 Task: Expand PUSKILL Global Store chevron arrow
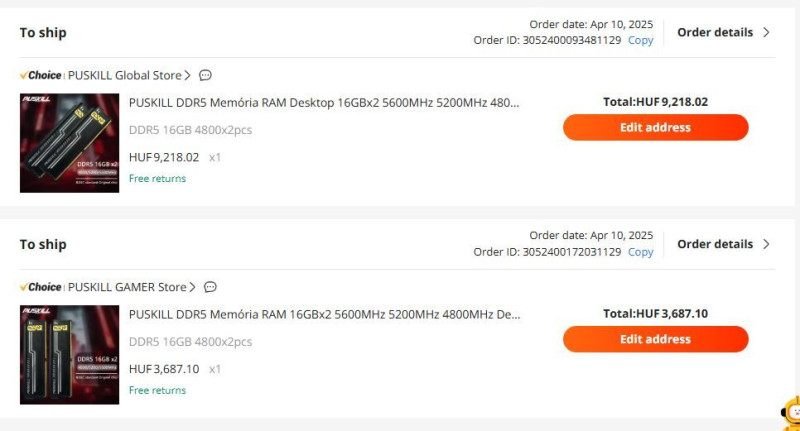(x=188, y=75)
